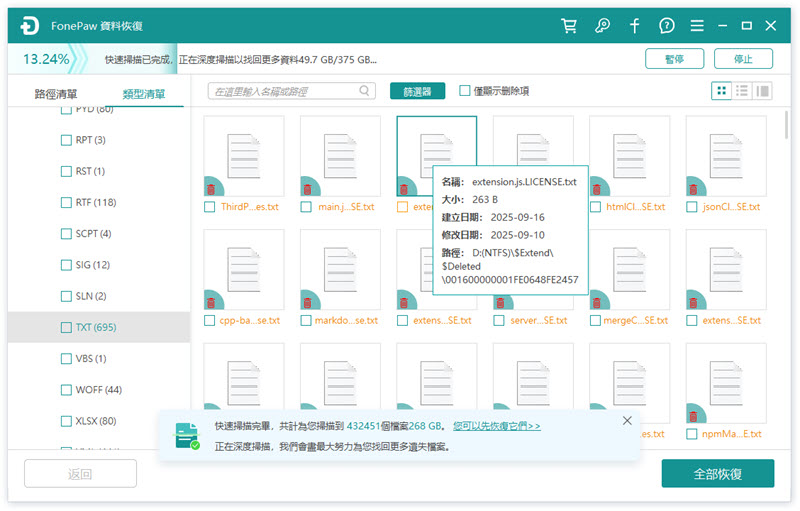
Task: Close the quick scan notification banner
Action: click(x=627, y=421)
